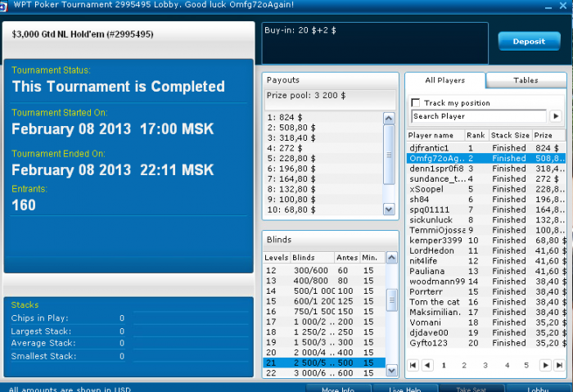Select the All Players tab
The image size is (573, 392).
445,80
